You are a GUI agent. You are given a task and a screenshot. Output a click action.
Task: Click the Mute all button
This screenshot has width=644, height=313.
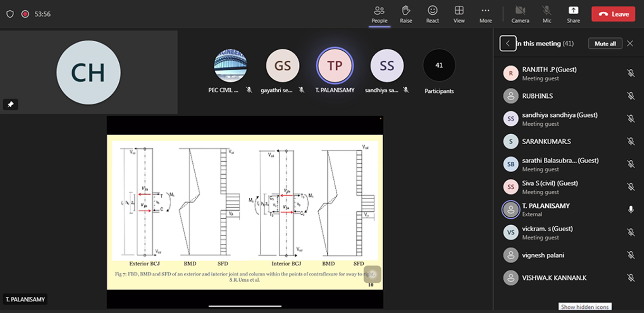click(x=605, y=44)
